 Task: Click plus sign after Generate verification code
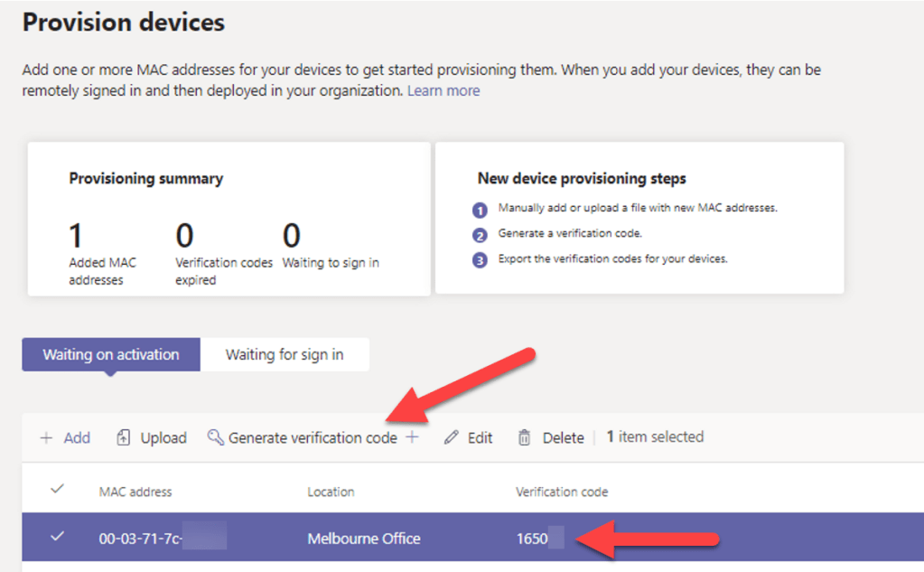click(412, 437)
